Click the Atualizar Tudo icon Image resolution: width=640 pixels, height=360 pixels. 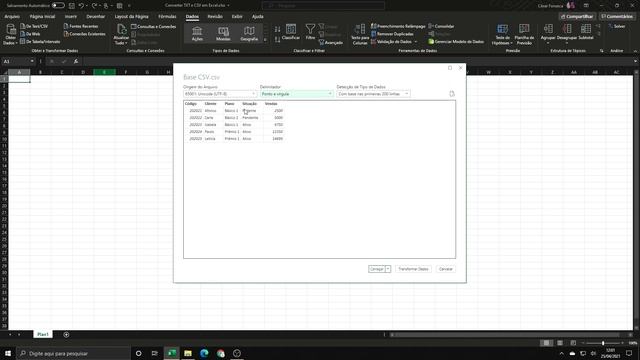tap(121, 34)
